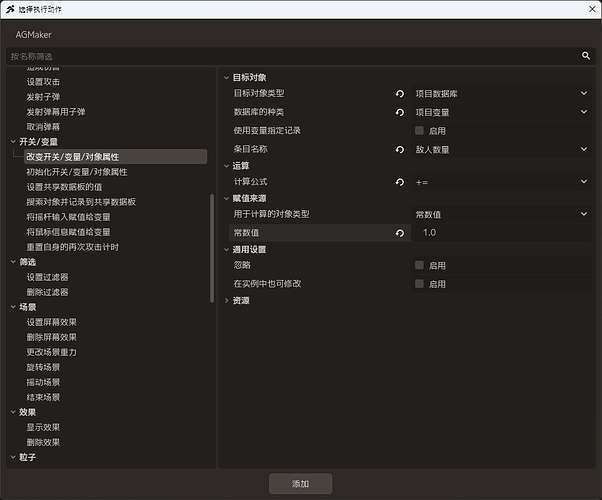
Task: Open the 数据库的种类 dropdown (项目变量)
Action: (x=501, y=113)
